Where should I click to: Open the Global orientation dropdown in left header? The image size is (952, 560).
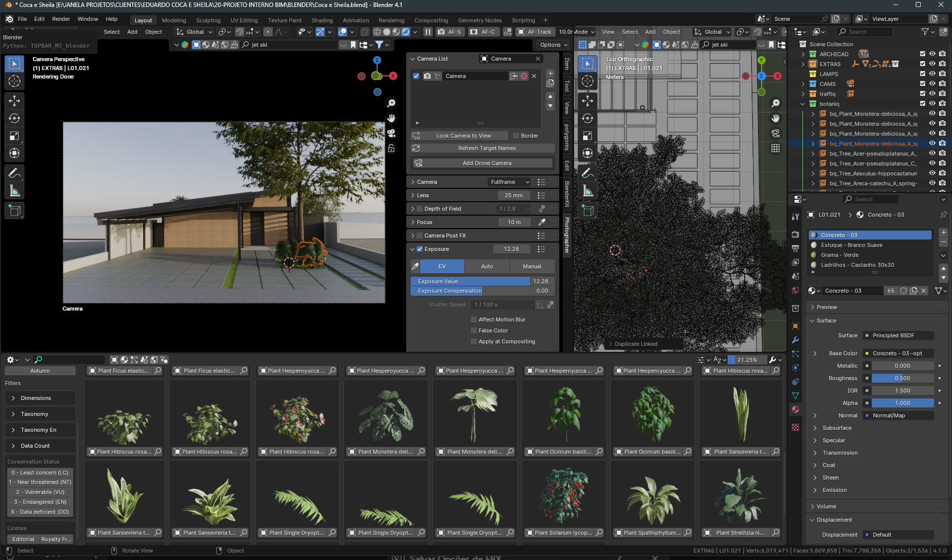click(195, 32)
